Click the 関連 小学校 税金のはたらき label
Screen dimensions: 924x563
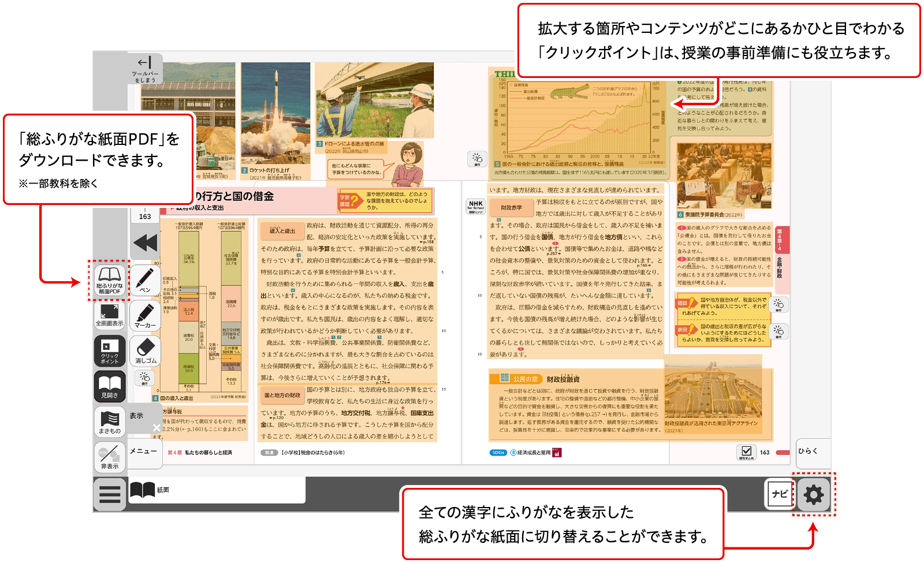(303, 453)
